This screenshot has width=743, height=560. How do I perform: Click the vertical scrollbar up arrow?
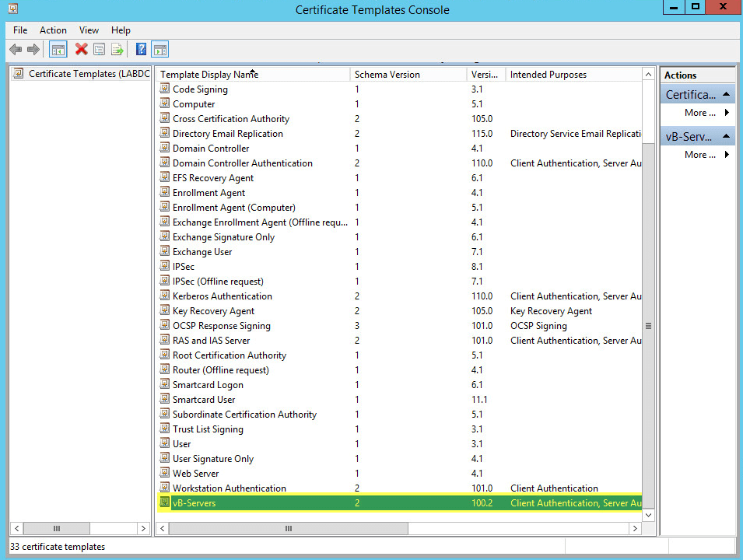[x=649, y=75]
